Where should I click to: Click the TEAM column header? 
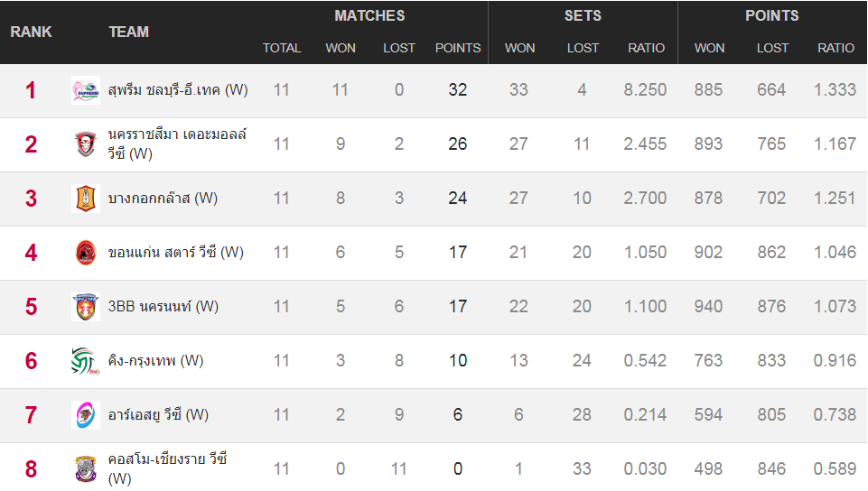128,32
